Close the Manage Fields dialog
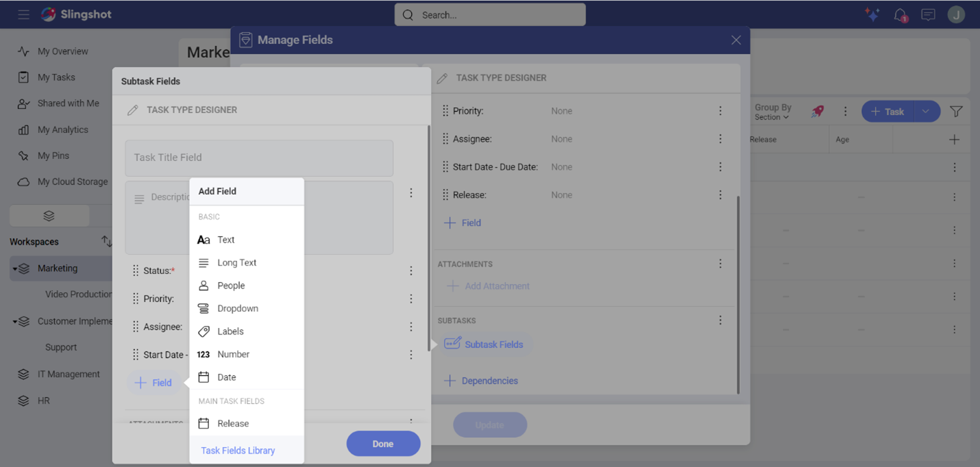 point(736,40)
